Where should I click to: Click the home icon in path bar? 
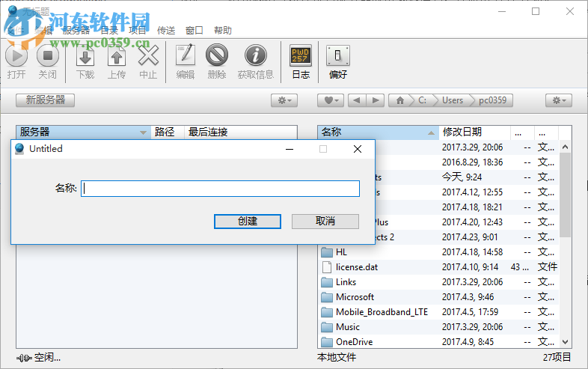tap(400, 100)
